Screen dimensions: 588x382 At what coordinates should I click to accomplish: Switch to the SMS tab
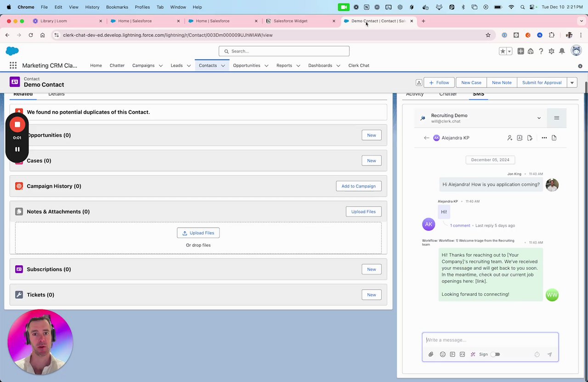click(x=478, y=94)
